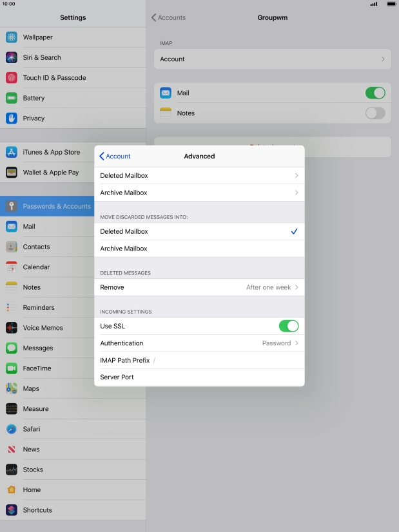Open the Safari settings icon
Image resolution: width=399 pixels, height=532 pixels.
click(x=12, y=429)
